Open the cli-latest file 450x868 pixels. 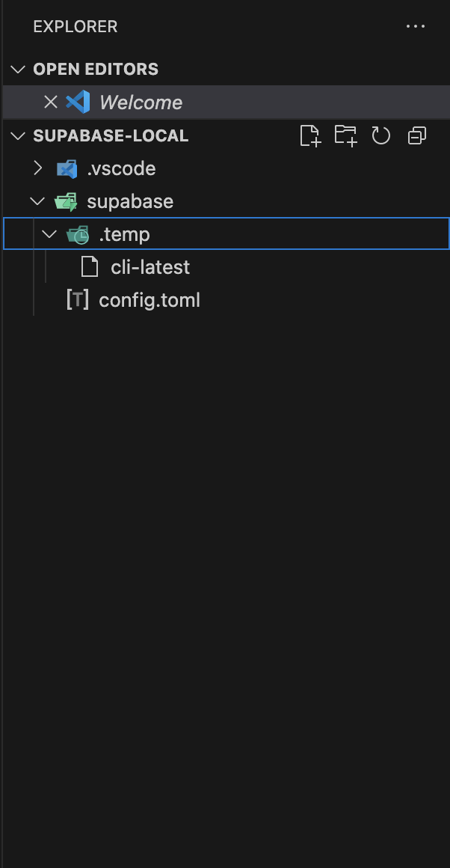click(150, 268)
